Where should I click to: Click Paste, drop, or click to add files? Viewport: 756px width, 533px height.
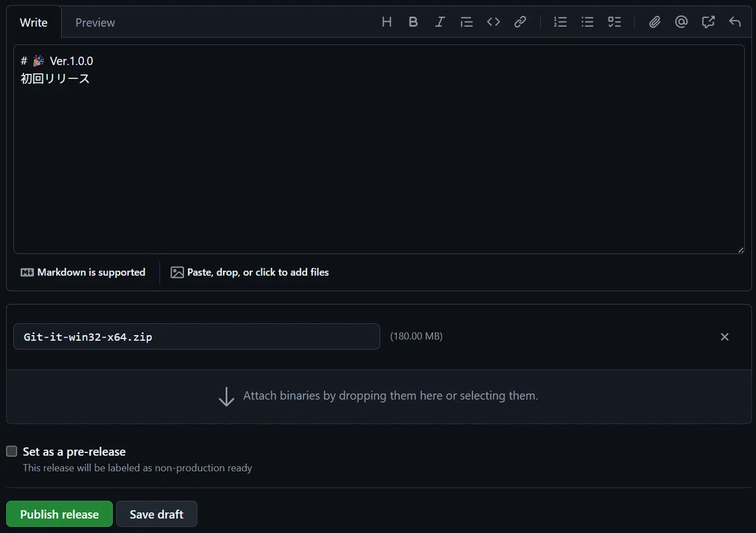250,272
